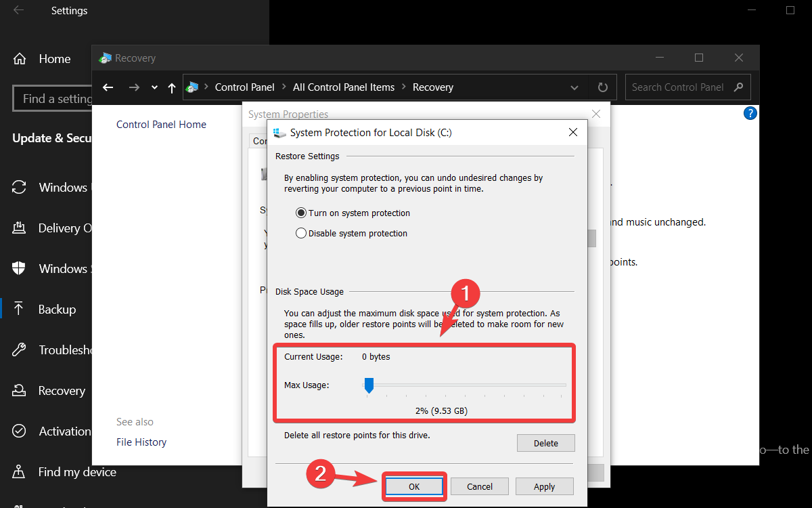Click Find a setting search box
This screenshot has width=812, height=508.
click(x=52, y=99)
